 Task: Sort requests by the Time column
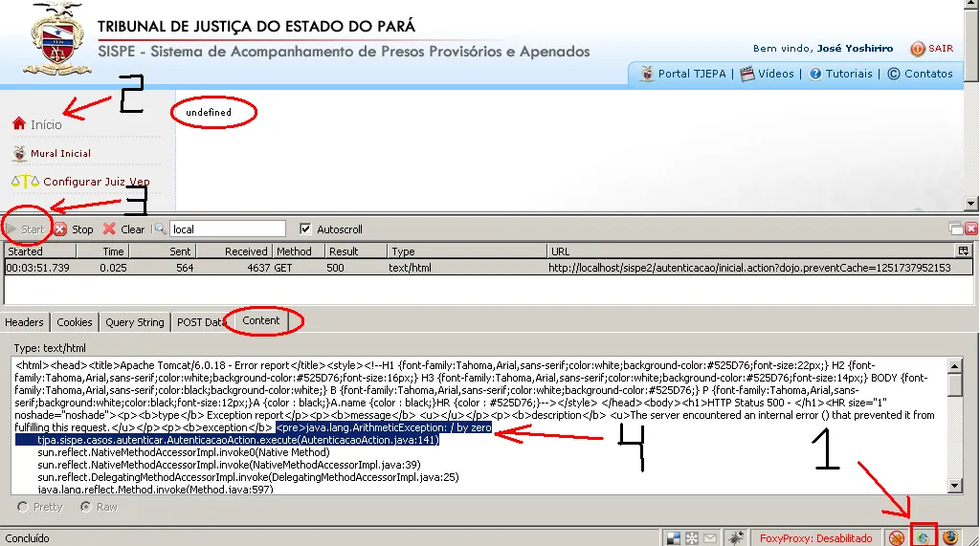[102, 251]
